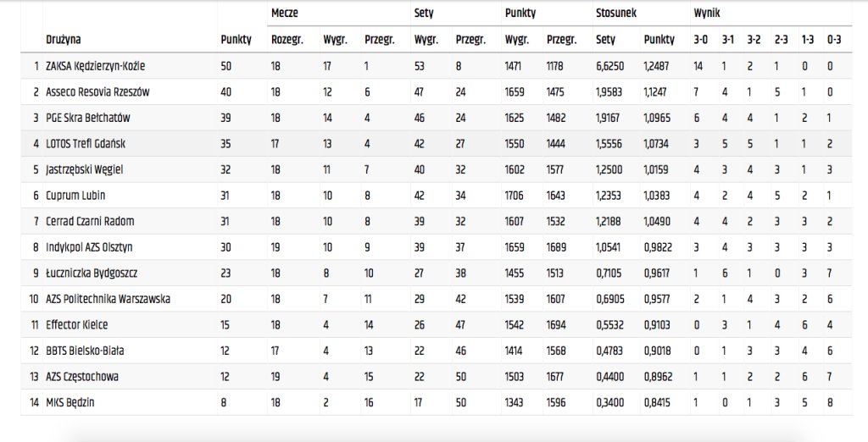Select the Cuprum Lubin team
The image size is (868, 442).
click(x=75, y=196)
